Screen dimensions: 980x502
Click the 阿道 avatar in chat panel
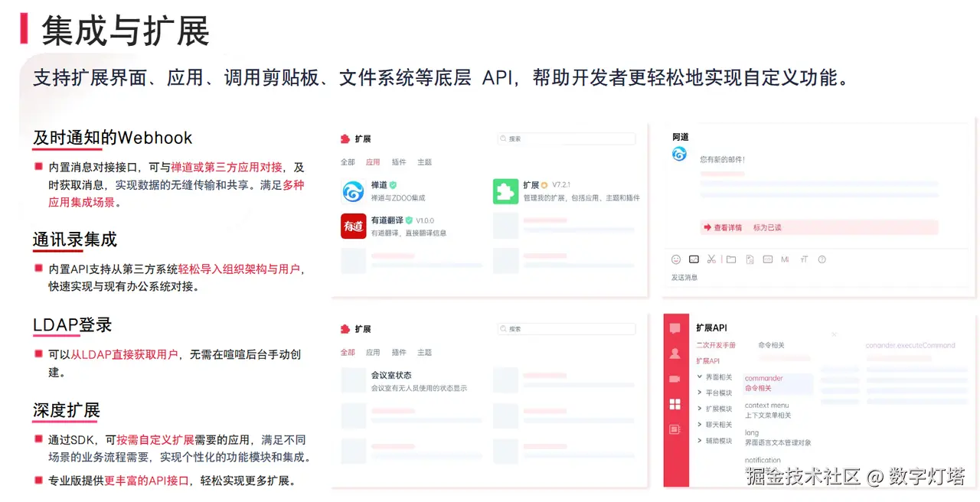pos(679,155)
